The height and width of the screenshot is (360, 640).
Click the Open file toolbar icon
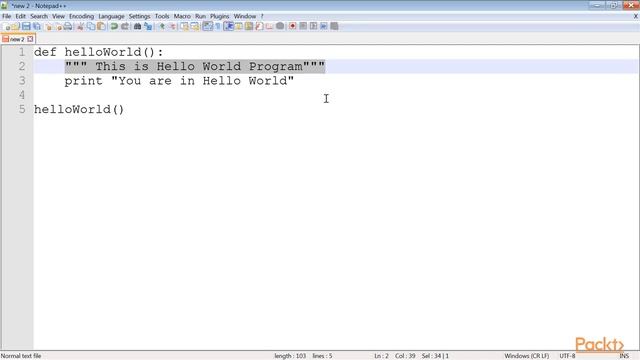click(16, 27)
